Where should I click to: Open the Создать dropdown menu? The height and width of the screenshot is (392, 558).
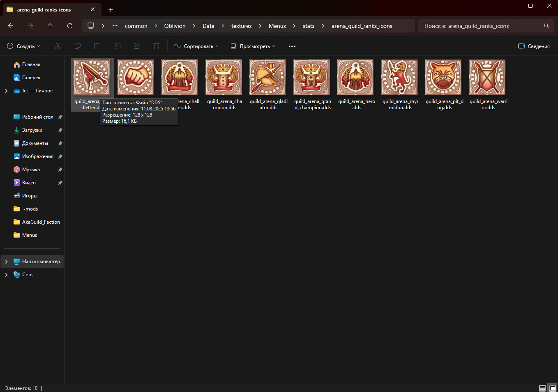(24, 46)
